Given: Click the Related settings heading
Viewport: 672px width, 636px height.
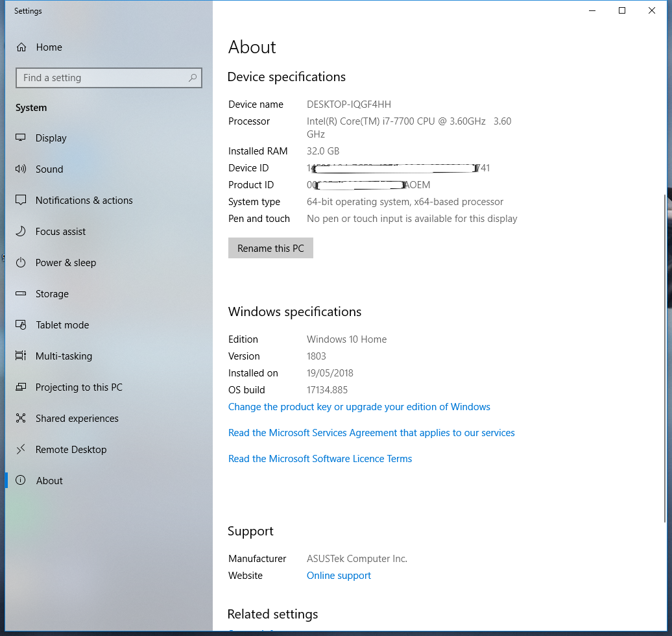Looking at the screenshot, I should [272, 614].
